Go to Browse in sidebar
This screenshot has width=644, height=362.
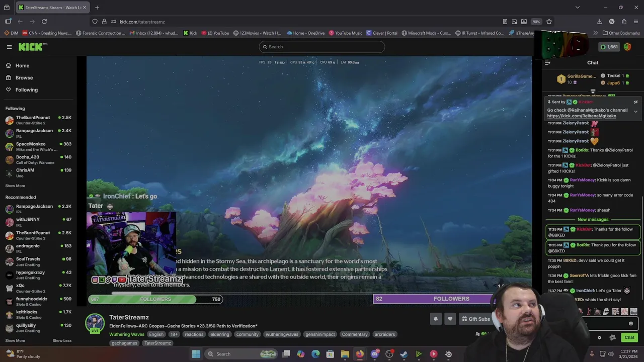(x=20, y=77)
